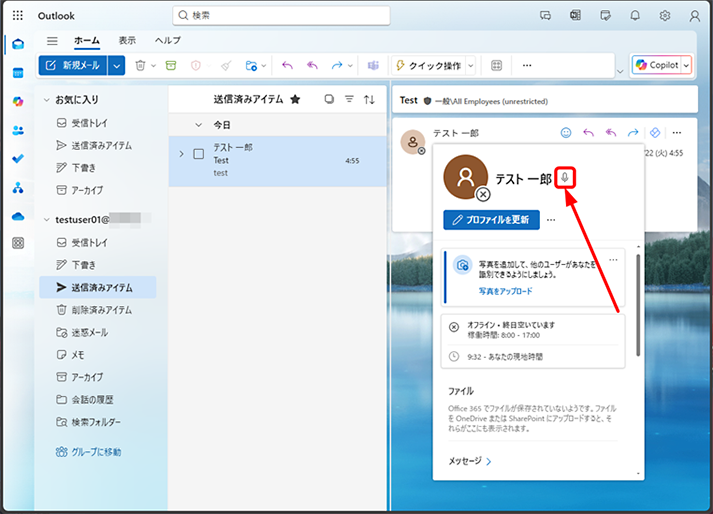Open Calendar in the left app rail
The image size is (713, 514).
click(x=18, y=73)
